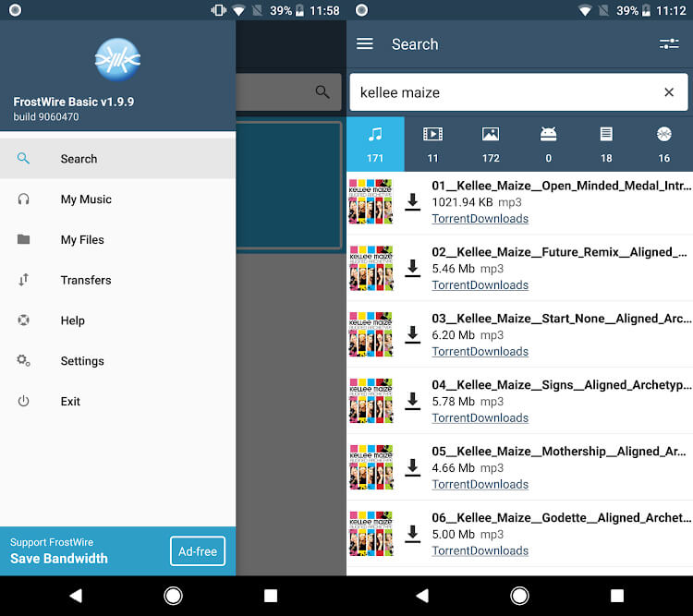The height and width of the screenshot is (616, 693).
Task: Select 05__Kellee_Maize__Mothership title
Action: point(559,452)
